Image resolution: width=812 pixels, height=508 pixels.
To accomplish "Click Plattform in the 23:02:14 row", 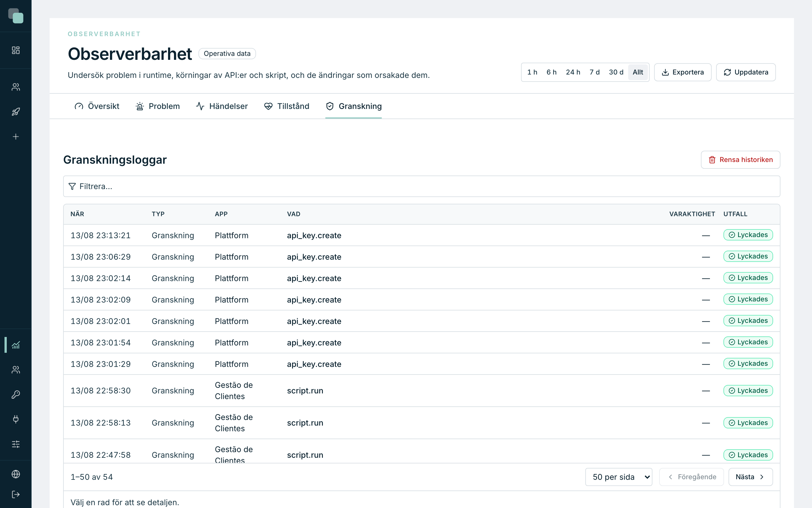I will pos(231,279).
